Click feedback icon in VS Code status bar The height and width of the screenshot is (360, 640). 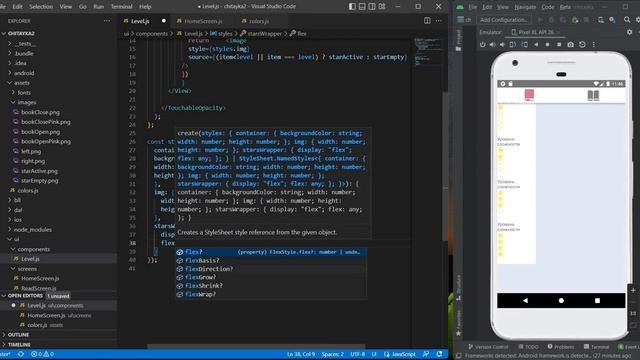click(426, 354)
